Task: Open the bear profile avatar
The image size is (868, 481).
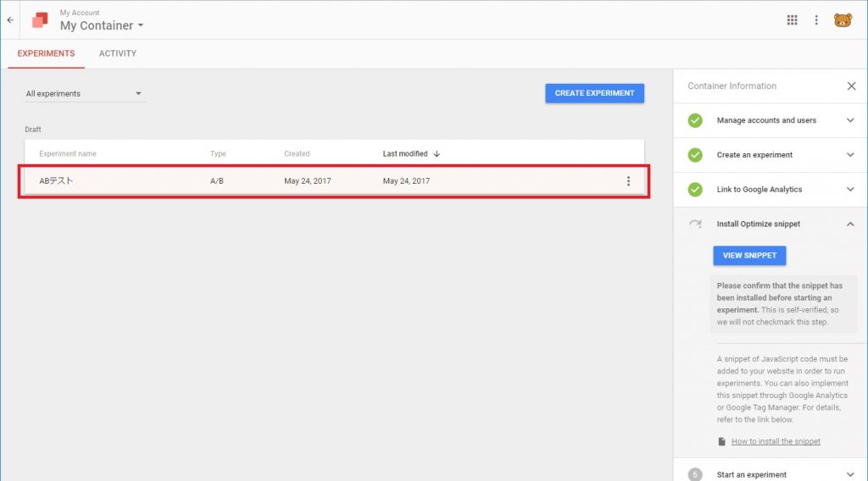Action: click(x=843, y=20)
